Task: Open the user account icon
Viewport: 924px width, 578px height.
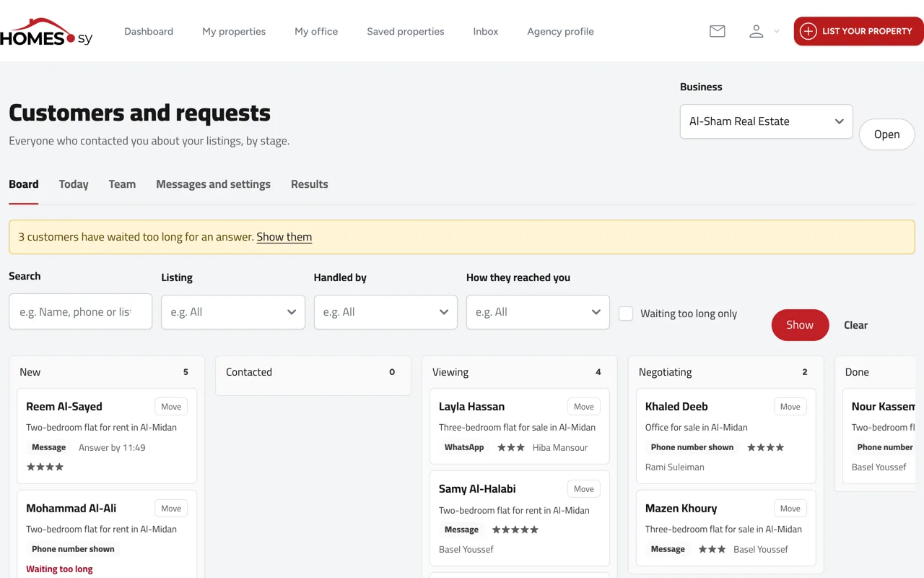Action: coord(756,31)
